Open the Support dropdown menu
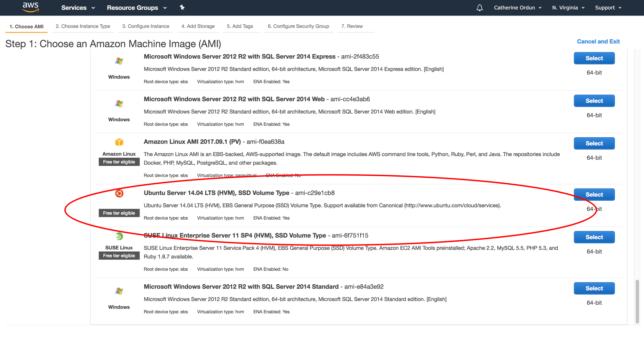644x349 pixels. click(x=608, y=8)
